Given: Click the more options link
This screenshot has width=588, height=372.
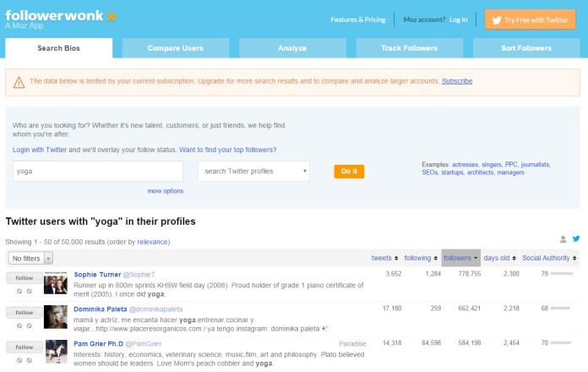Looking at the screenshot, I should [x=166, y=191].
